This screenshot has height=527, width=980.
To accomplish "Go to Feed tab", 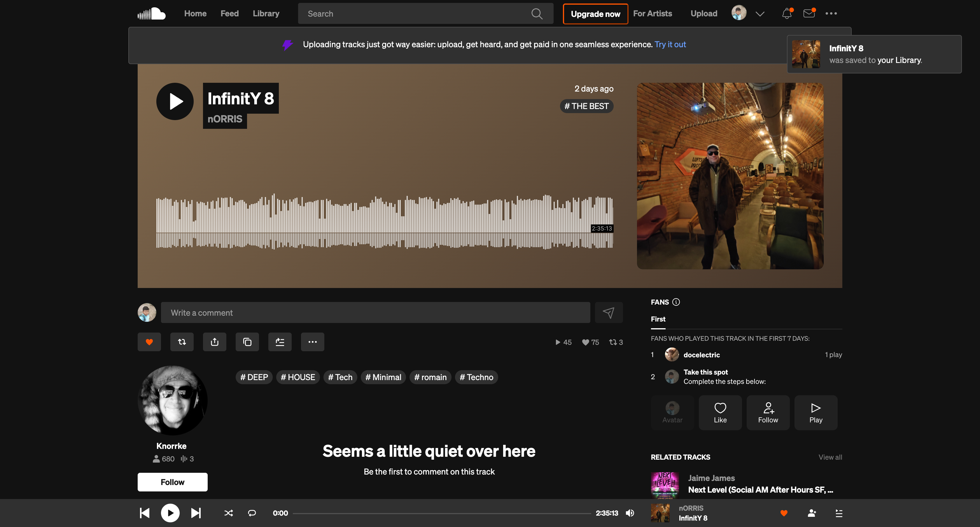I will (230, 14).
